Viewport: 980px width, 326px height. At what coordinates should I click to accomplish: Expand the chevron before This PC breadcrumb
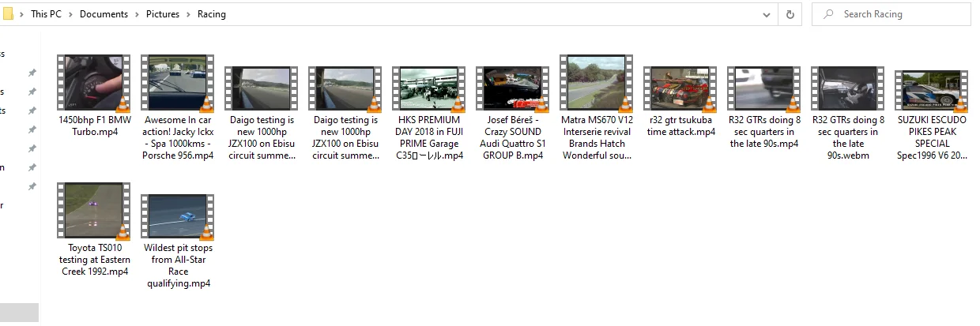click(x=22, y=14)
